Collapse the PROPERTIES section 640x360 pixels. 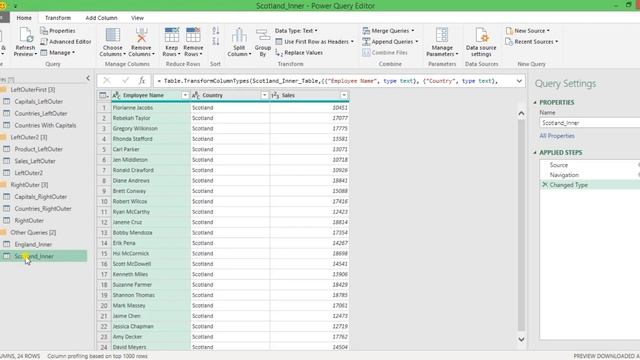535,102
